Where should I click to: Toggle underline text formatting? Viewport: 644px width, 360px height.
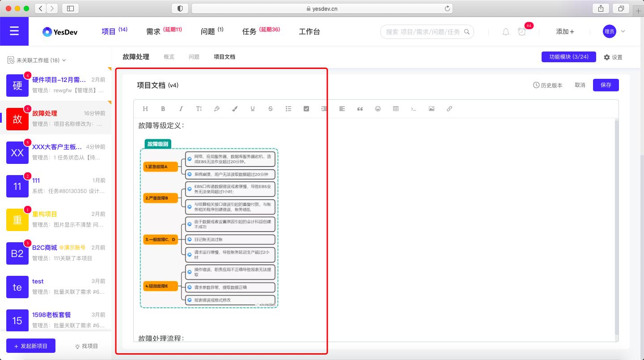[252, 108]
